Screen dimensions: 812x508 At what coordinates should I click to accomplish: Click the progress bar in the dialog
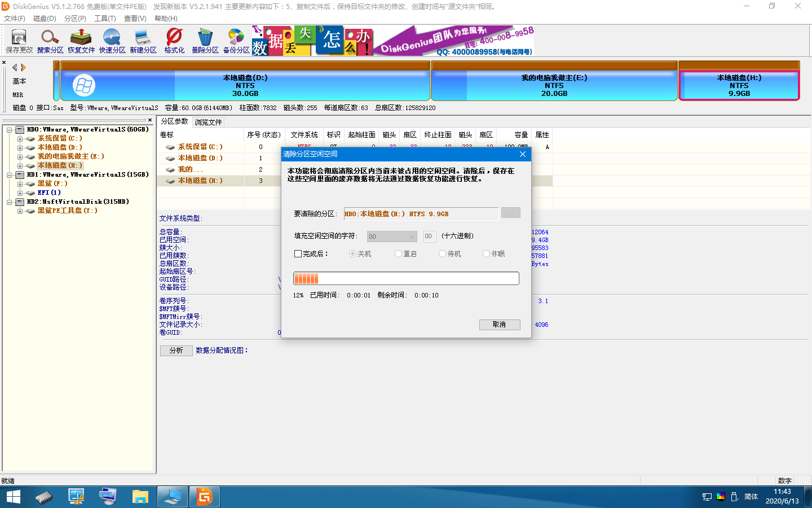[x=406, y=278]
